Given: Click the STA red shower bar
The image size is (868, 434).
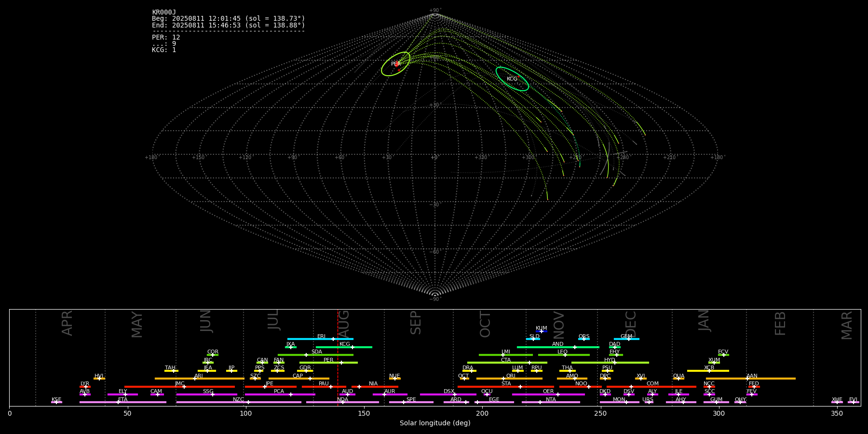Looking at the screenshot, I should point(506,387).
